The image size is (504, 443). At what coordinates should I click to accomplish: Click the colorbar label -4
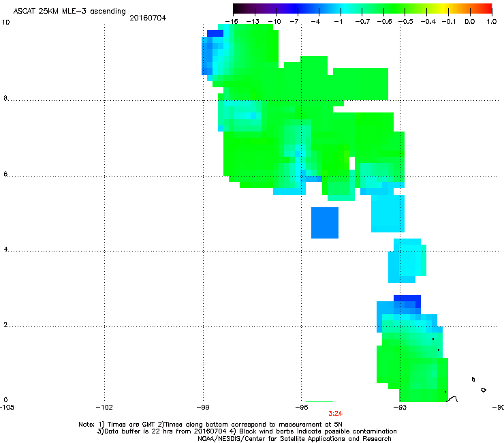click(315, 22)
